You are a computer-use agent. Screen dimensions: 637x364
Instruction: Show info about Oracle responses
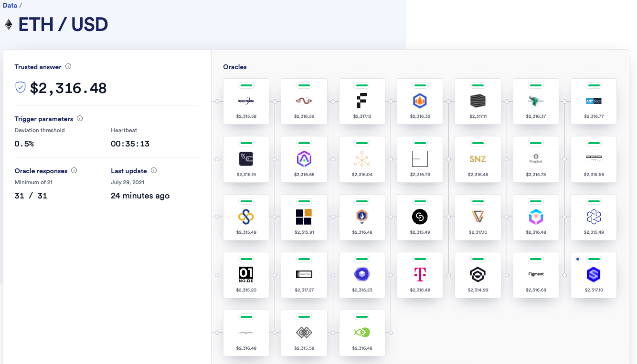tap(74, 170)
